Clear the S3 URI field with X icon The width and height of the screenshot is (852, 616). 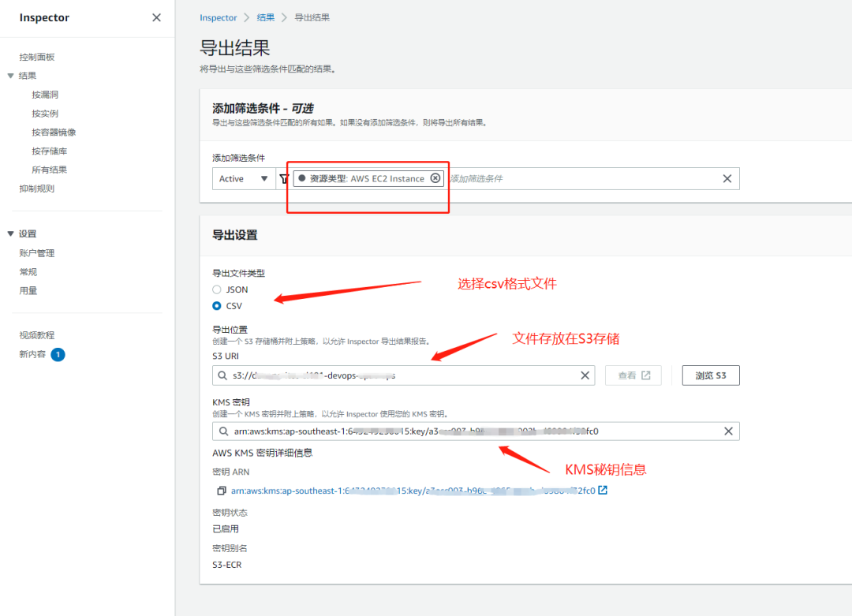coord(585,375)
